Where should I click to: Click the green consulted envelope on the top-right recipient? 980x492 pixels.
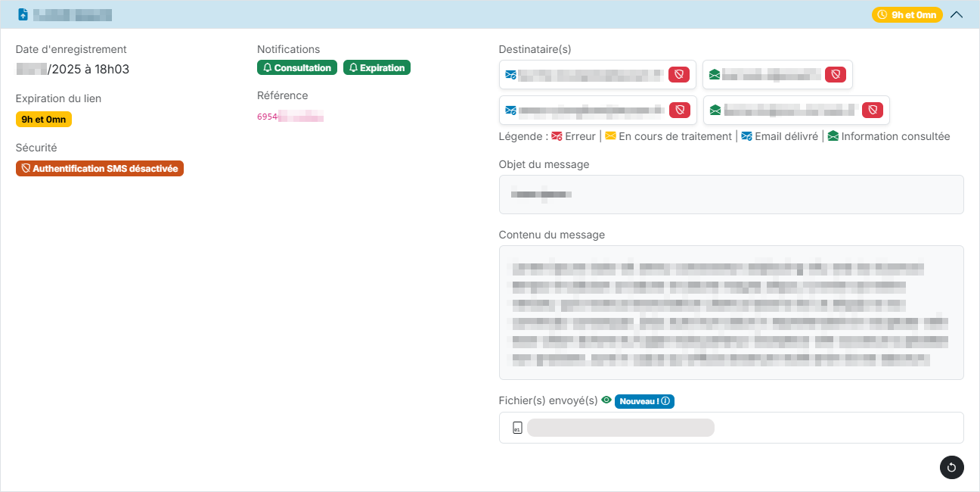715,74
